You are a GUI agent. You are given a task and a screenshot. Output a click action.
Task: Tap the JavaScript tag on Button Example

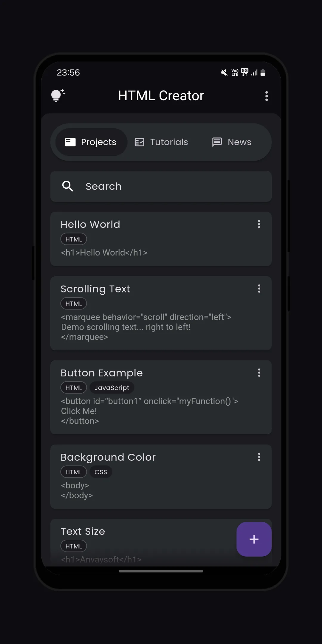tap(112, 388)
